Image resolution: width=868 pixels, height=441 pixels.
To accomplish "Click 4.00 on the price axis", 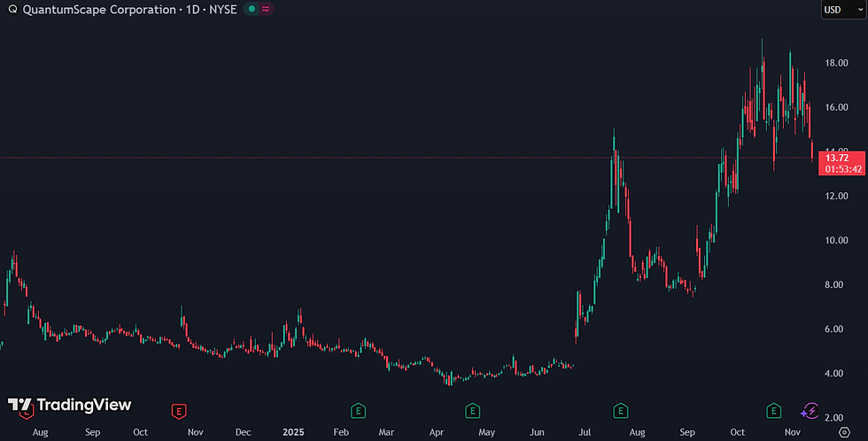I will pyautogui.click(x=834, y=373).
